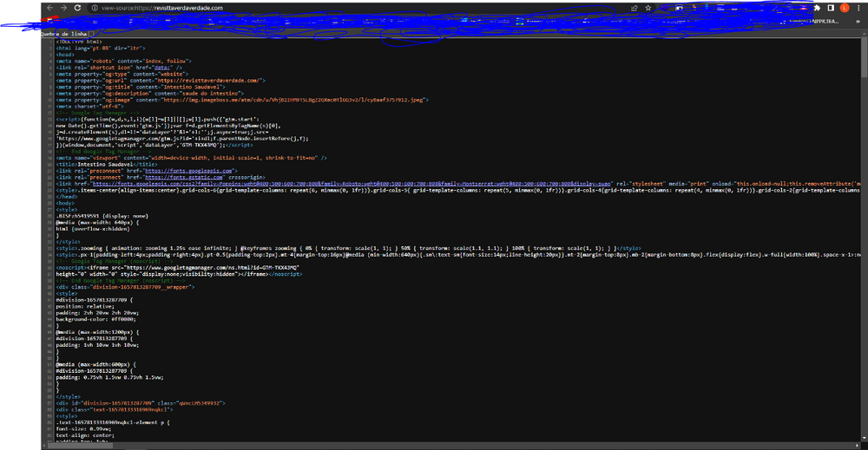Click the '.zooming { animation: zooming' style line
The width and height of the screenshot is (868, 450).
[x=348, y=248]
